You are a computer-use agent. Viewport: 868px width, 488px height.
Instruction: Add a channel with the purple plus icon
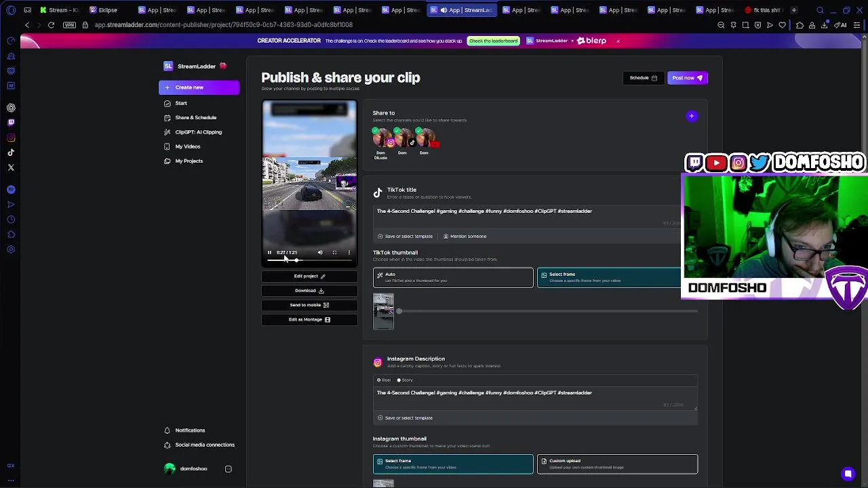point(692,116)
